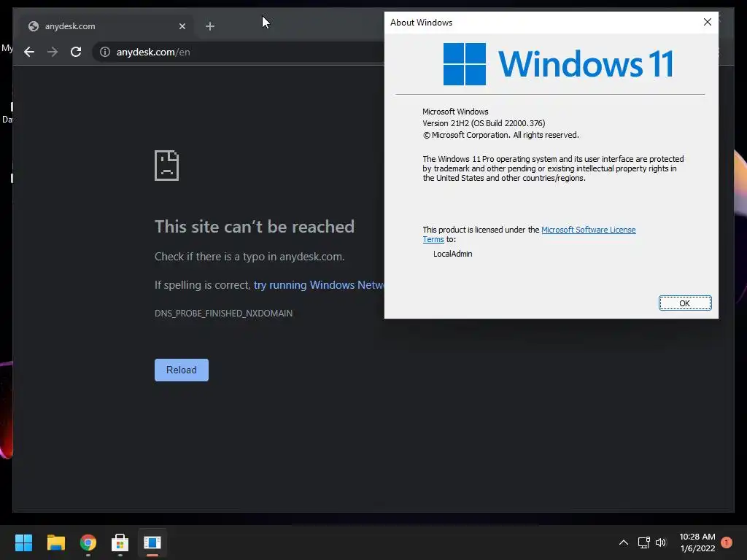Click Version 21H2 build text

tap(484, 123)
